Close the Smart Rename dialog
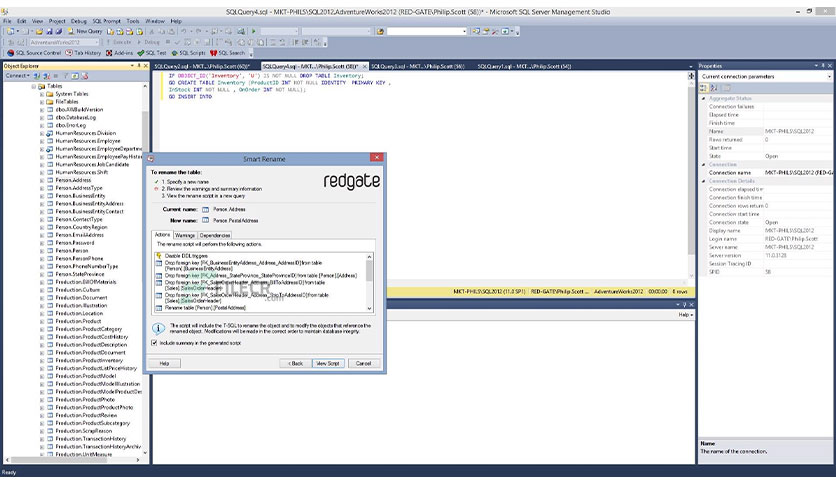This screenshot has width=836, height=484. (376, 158)
